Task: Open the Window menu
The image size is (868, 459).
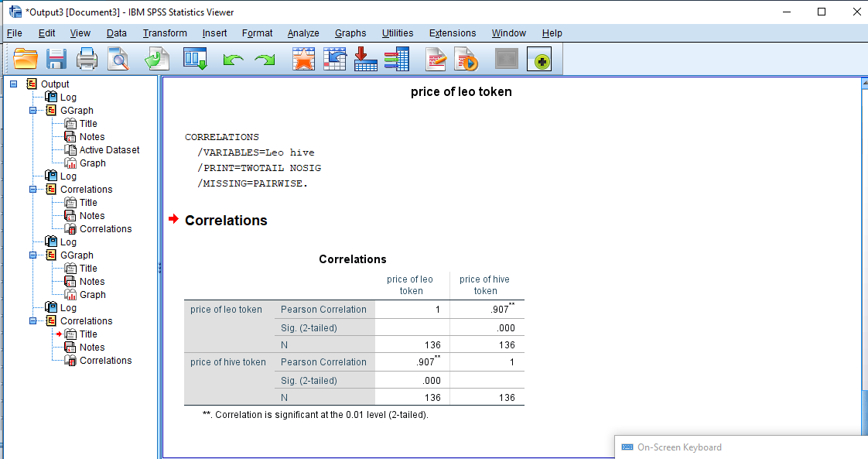Action: pos(509,33)
